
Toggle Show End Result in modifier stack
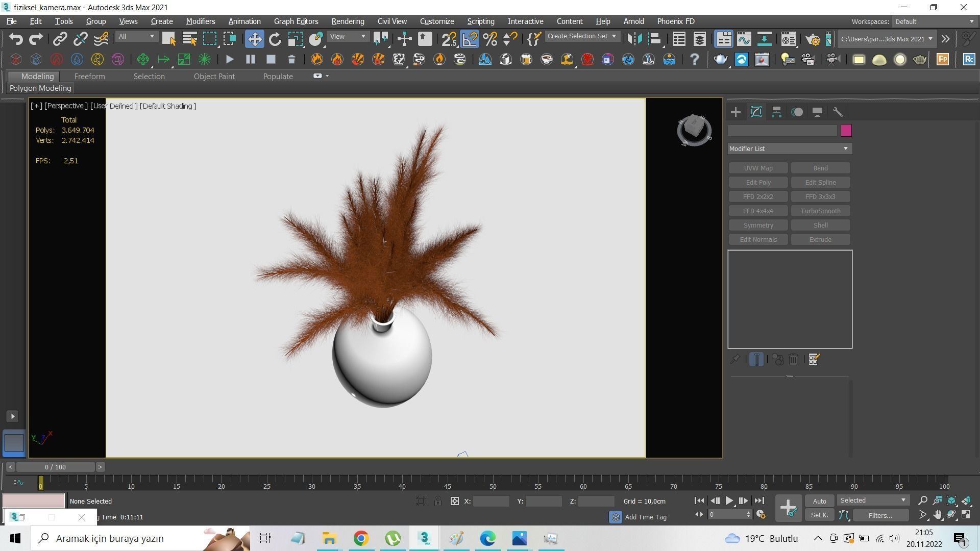tap(756, 359)
